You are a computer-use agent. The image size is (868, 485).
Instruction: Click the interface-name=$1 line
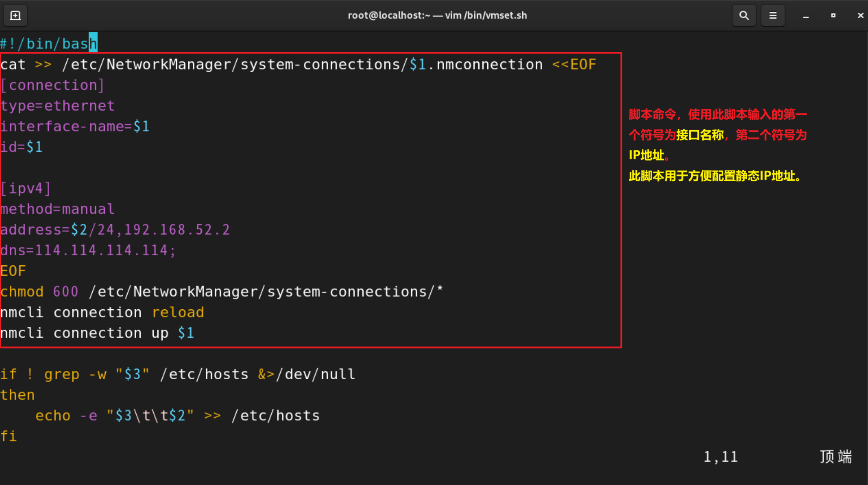[x=74, y=127]
